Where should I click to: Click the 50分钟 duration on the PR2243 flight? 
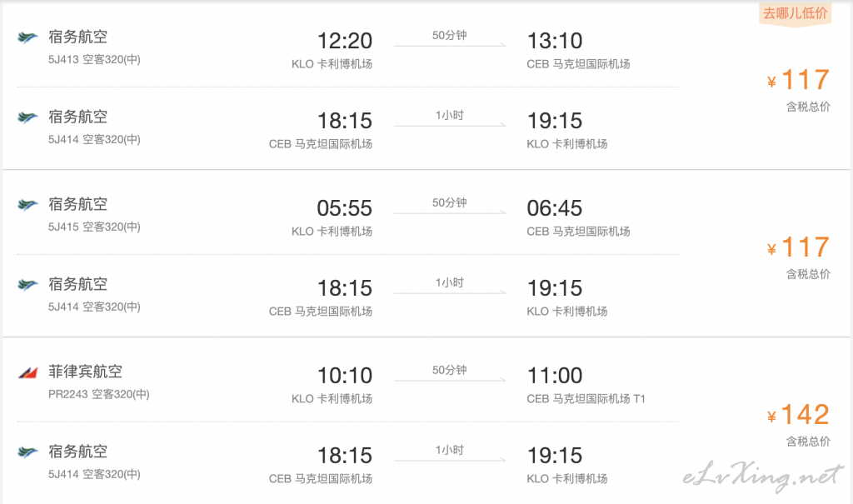click(449, 370)
